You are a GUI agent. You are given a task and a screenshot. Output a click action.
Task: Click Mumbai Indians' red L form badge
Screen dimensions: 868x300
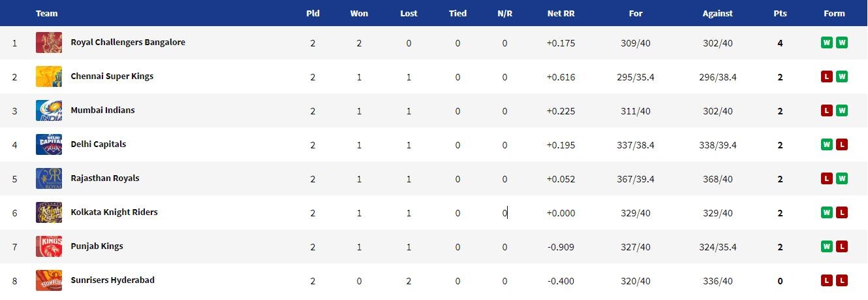[827, 111]
